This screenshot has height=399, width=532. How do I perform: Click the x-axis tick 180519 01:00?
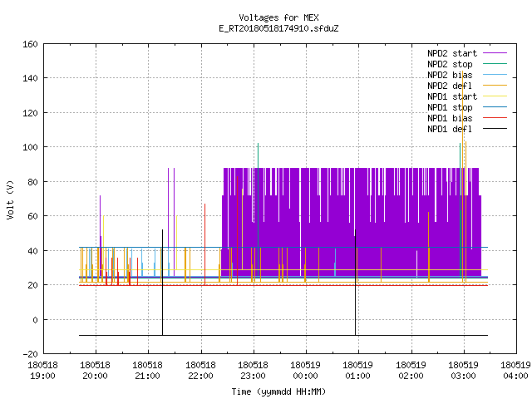click(x=358, y=371)
